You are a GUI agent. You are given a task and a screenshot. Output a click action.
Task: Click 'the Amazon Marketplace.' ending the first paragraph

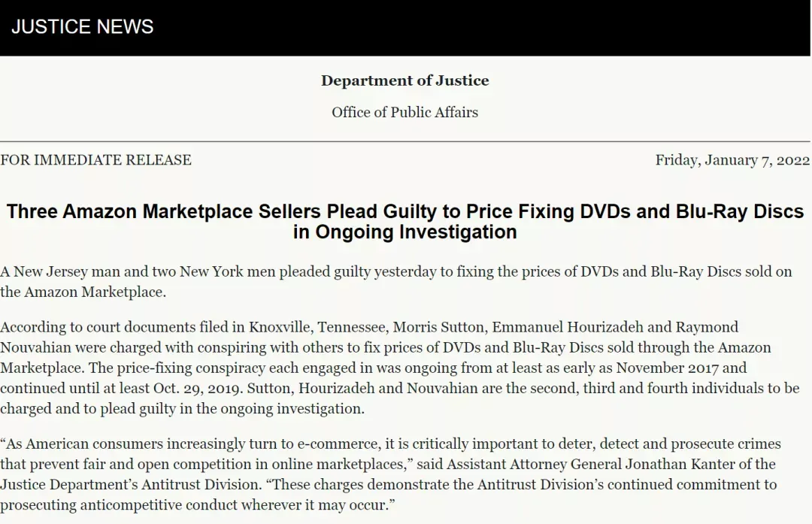click(x=83, y=292)
